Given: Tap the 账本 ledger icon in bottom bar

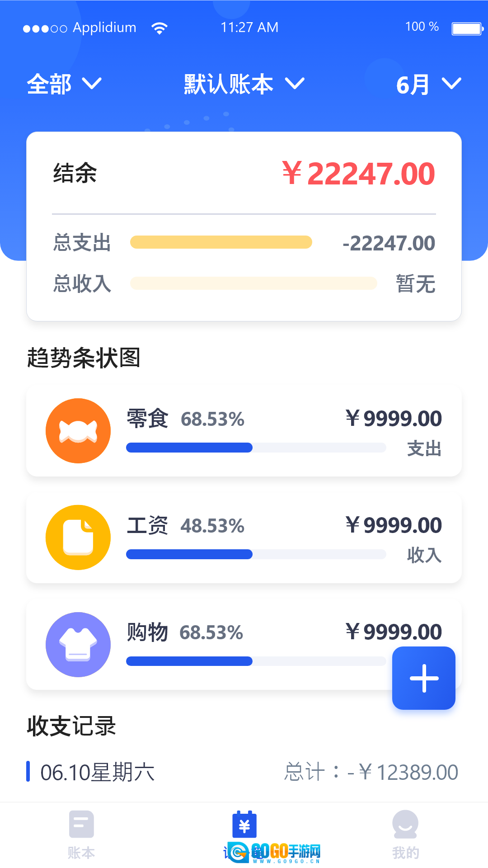Looking at the screenshot, I should point(81,824).
